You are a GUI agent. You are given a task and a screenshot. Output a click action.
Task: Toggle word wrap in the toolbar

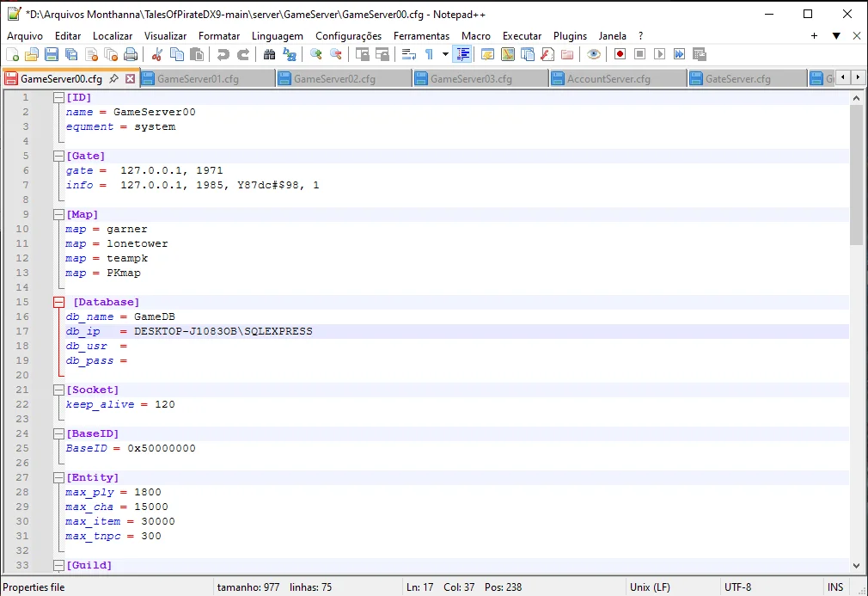pyautogui.click(x=409, y=54)
